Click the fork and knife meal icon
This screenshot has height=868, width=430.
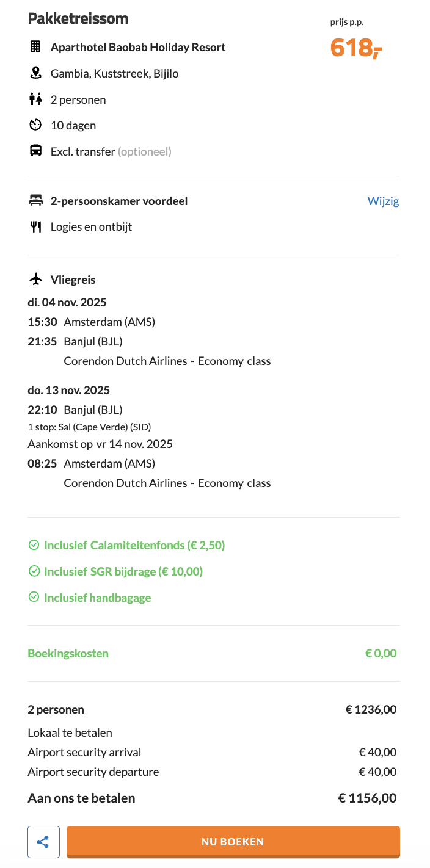(x=35, y=227)
